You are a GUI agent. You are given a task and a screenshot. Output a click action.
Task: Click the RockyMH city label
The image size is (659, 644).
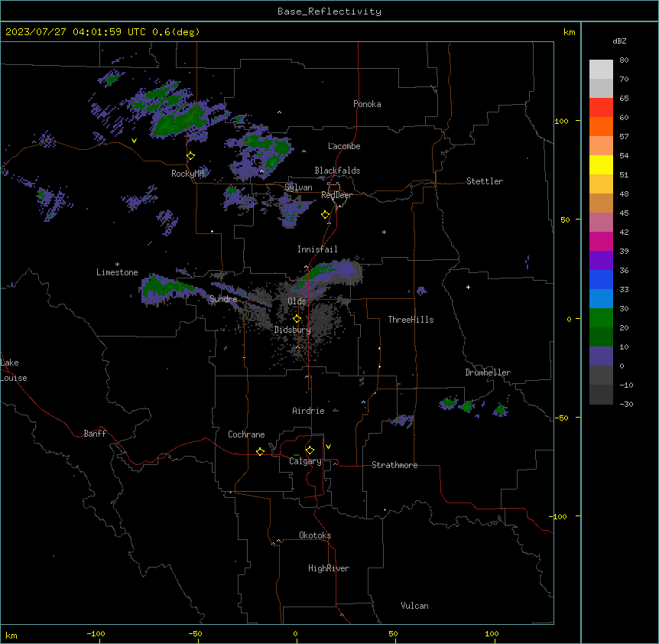point(187,173)
